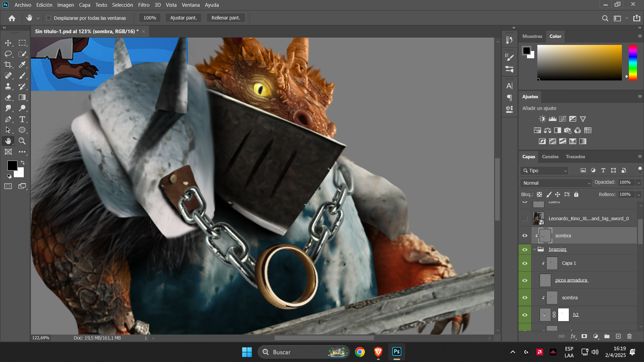
Task: Open the Selección menu
Action: point(122,5)
